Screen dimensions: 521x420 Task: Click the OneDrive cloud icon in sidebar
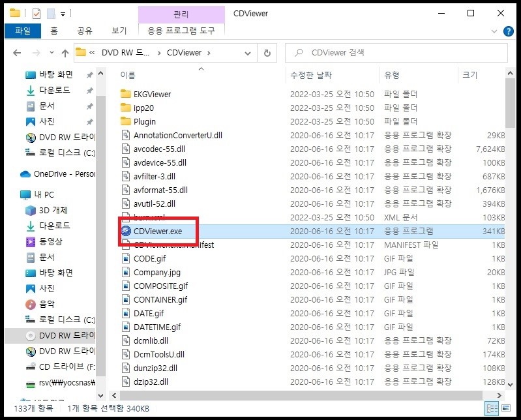(x=25, y=173)
